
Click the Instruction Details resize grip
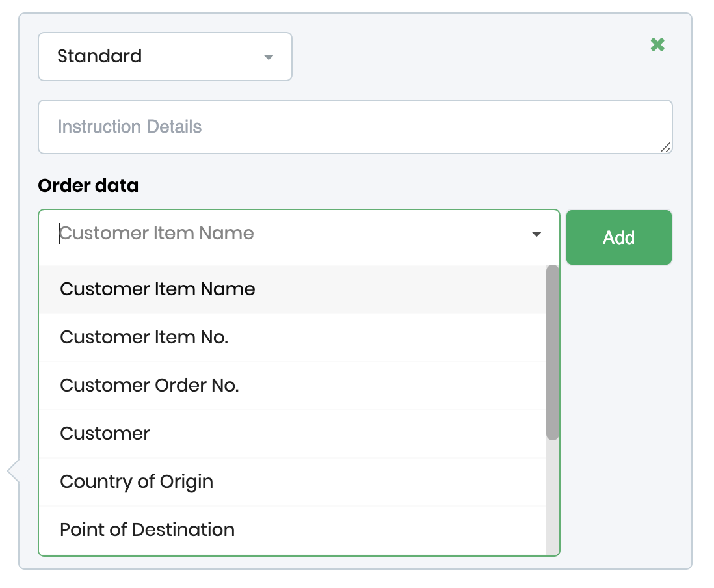point(665,148)
